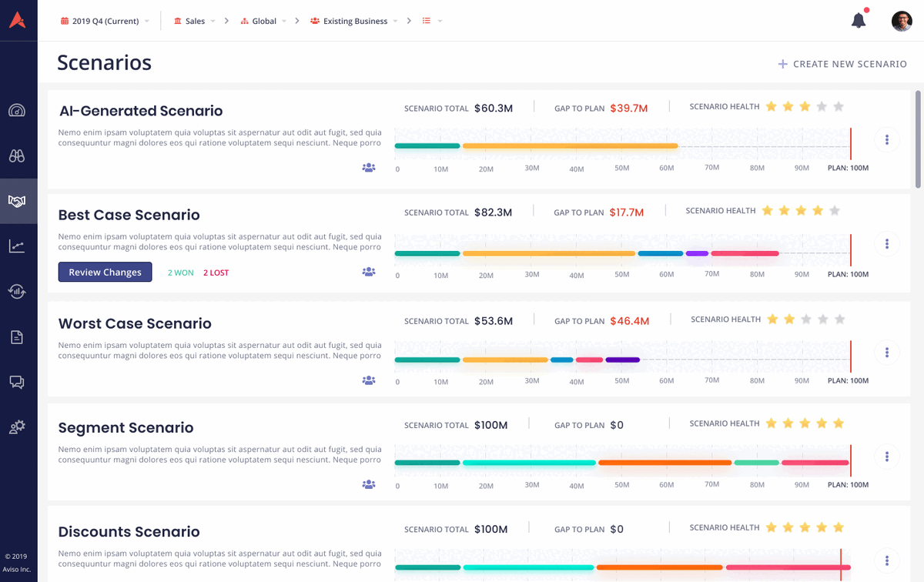The height and width of the screenshot is (582, 924).
Task: Open the document notes icon in sidebar
Action: click(17, 336)
